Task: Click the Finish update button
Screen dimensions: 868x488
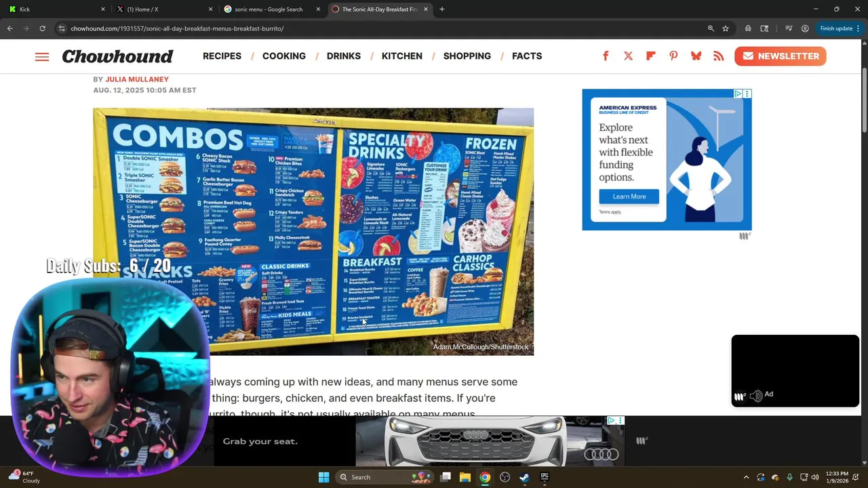Action: tap(840, 28)
